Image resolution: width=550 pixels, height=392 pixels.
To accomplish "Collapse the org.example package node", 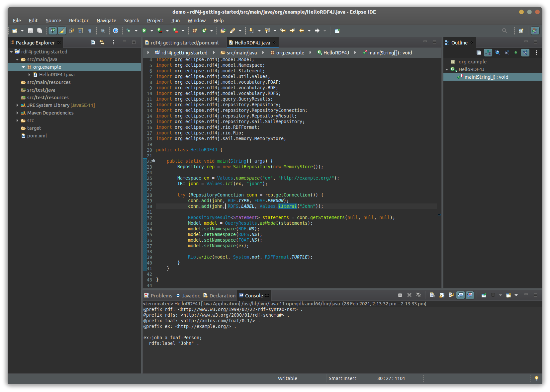I will coord(23,67).
